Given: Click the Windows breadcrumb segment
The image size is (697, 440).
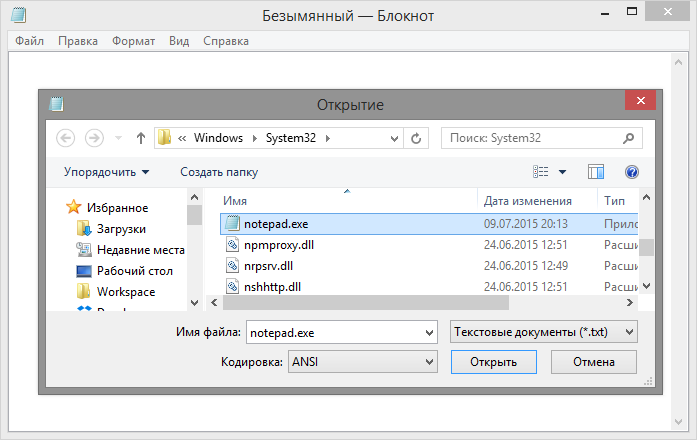Looking at the screenshot, I should pos(218,138).
